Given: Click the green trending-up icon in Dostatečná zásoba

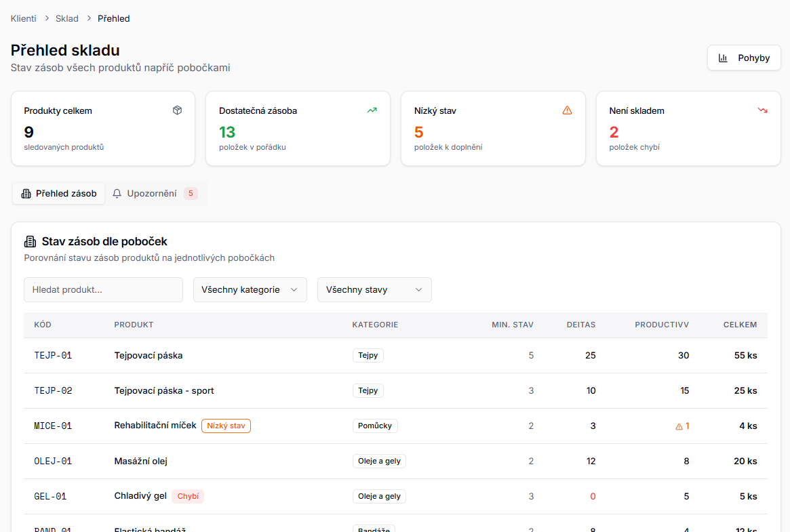Looking at the screenshot, I should [x=372, y=110].
